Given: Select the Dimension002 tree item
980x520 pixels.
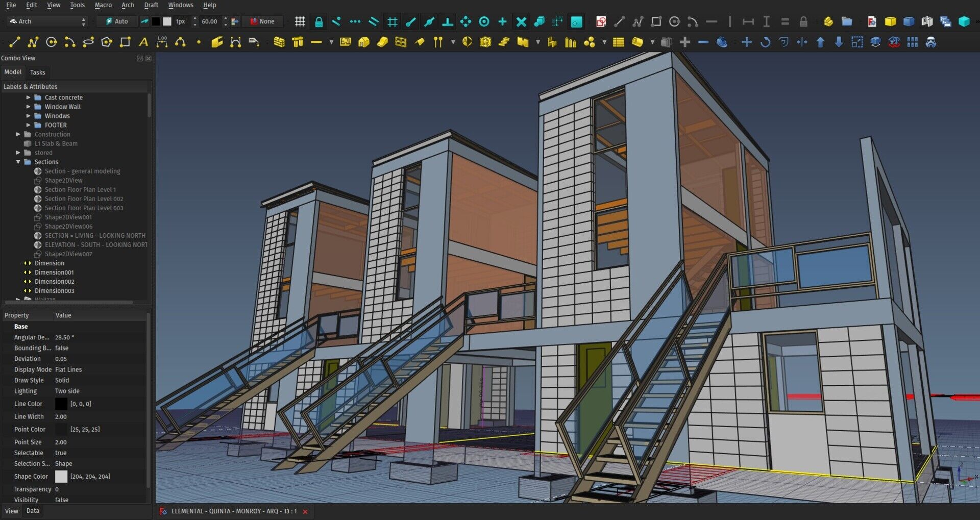Looking at the screenshot, I should tap(55, 282).
